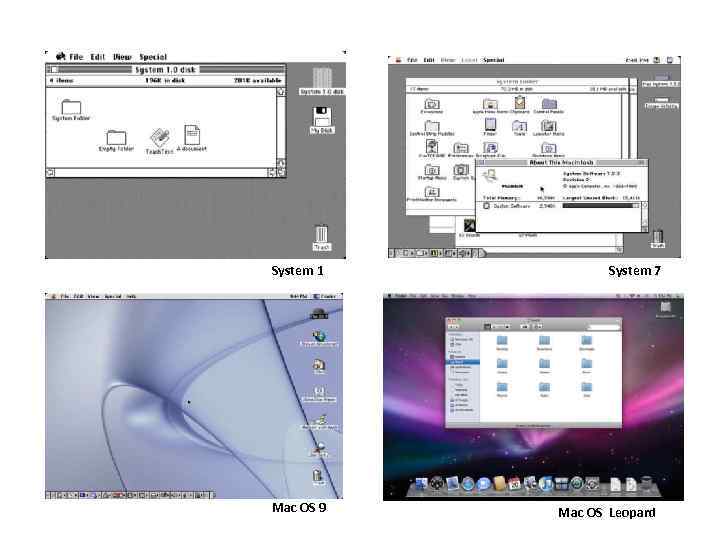Click the size box of System 1.0 disk window
720x540 pixels.
(281, 172)
